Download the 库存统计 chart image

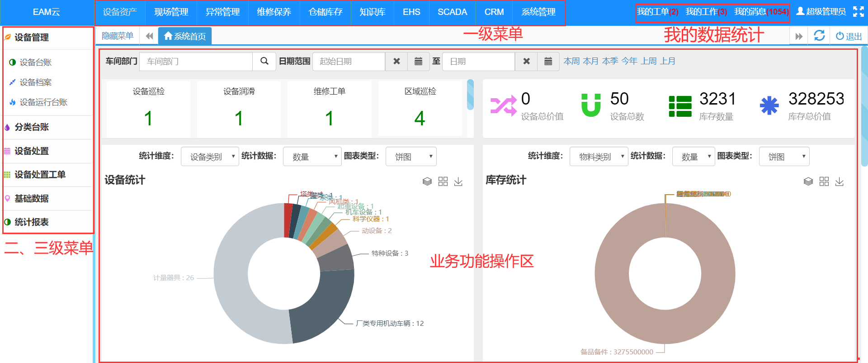tap(840, 181)
